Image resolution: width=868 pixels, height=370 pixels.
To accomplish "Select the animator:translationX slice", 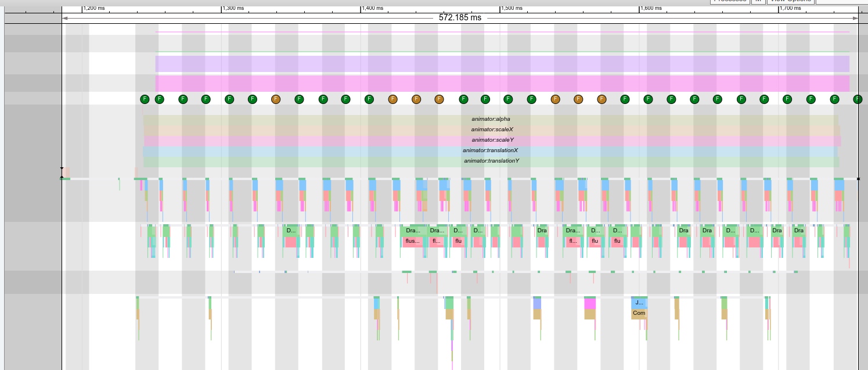I will pos(490,150).
